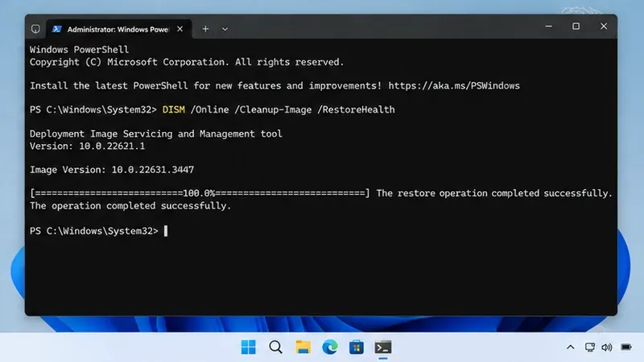Click the /Online parameter text
Viewport: 644px width, 362px height.
(209, 109)
